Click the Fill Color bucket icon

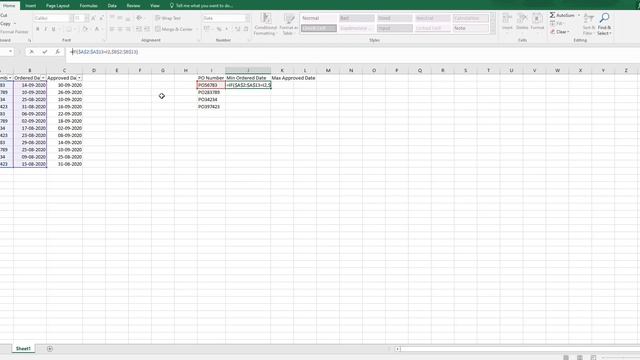pos(84,29)
